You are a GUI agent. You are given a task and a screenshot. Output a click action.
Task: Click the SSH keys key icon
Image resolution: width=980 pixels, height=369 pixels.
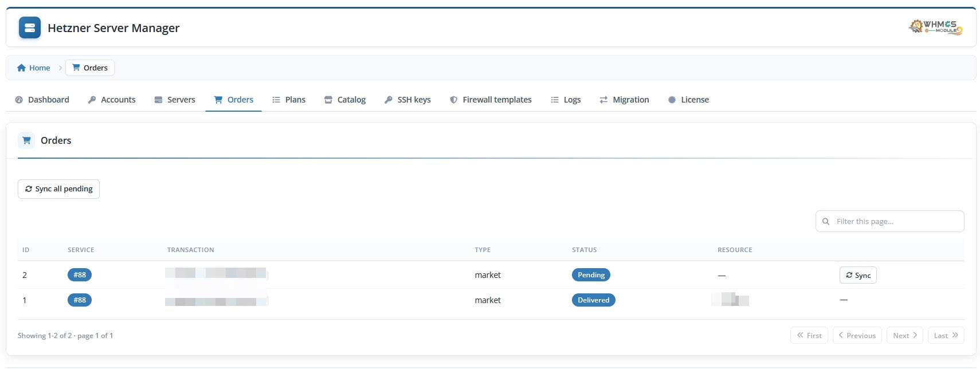[389, 100]
